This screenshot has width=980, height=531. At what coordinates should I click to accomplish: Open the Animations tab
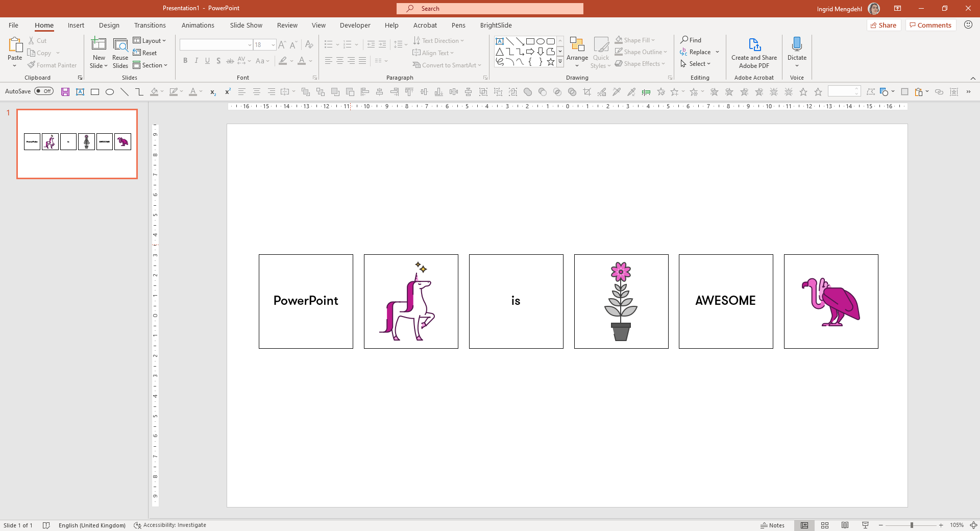click(198, 25)
